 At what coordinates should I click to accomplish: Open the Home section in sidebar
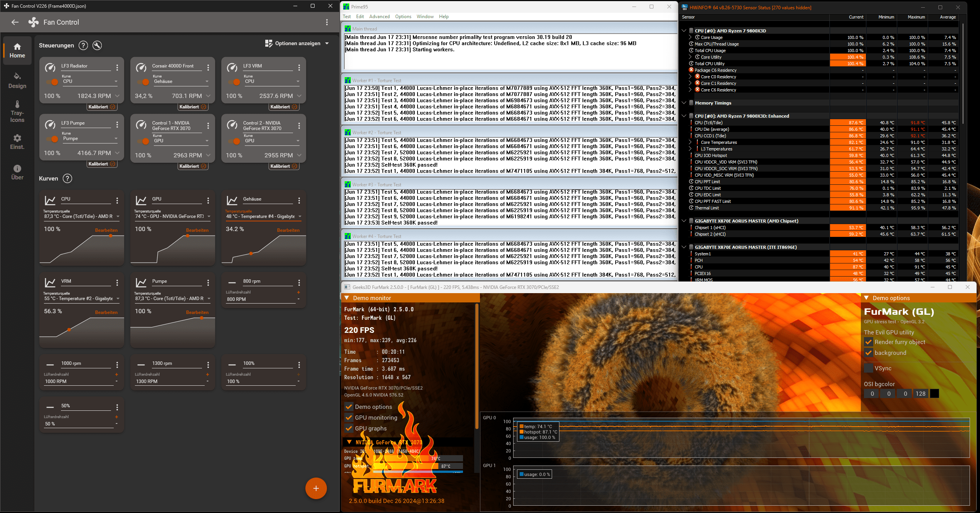coord(17,51)
